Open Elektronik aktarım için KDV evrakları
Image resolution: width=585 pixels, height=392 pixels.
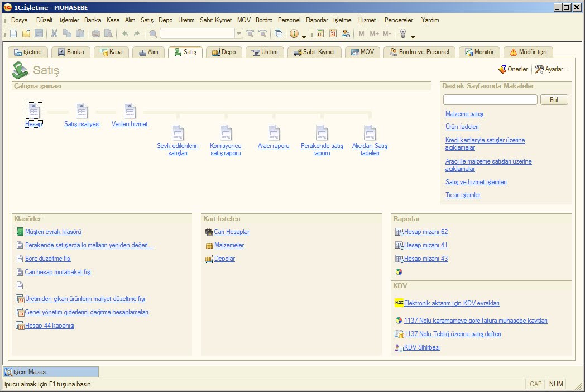click(452, 303)
